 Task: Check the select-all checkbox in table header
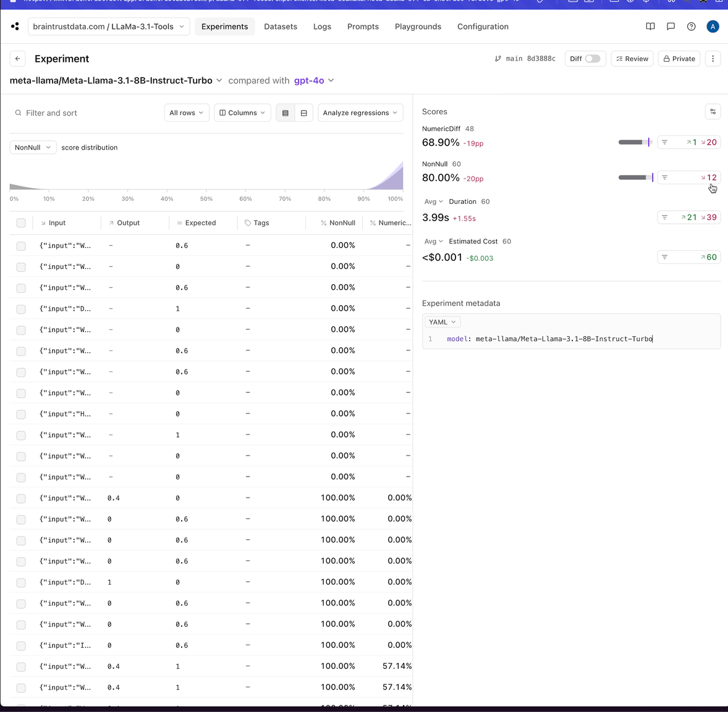click(x=21, y=223)
